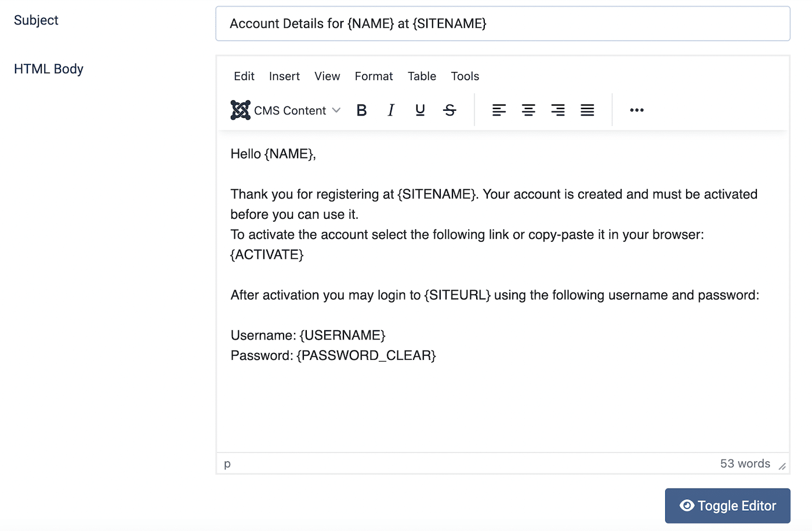Align text to the left
812x531 pixels.
pos(499,110)
